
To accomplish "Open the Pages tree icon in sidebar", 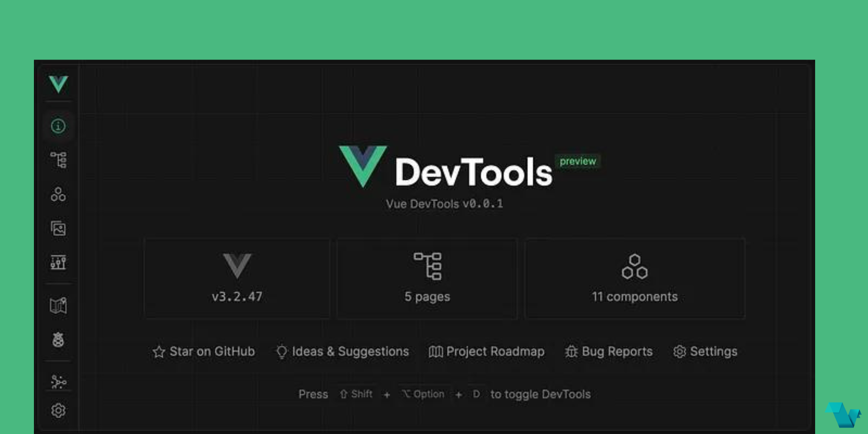I will pyautogui.click(x=58, y=160).
